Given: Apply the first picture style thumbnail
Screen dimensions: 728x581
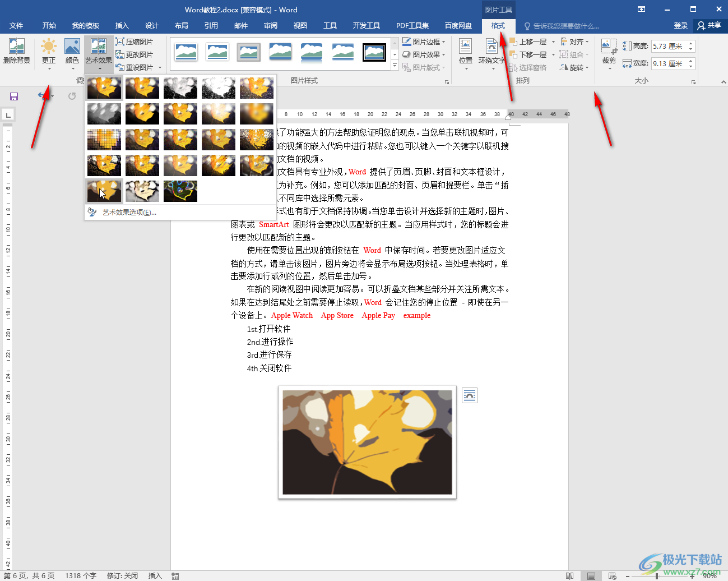Looking at the screenshot, I should pos(186,53).
